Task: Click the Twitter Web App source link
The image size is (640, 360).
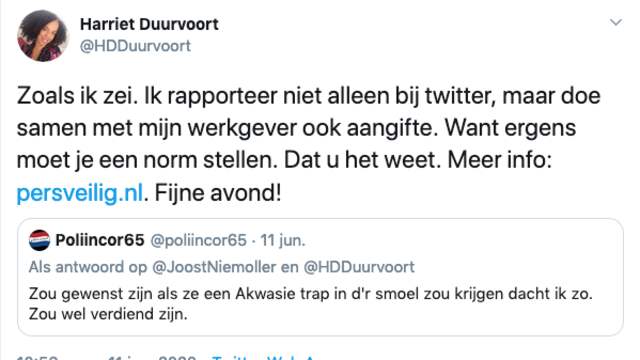Action: 263,358
